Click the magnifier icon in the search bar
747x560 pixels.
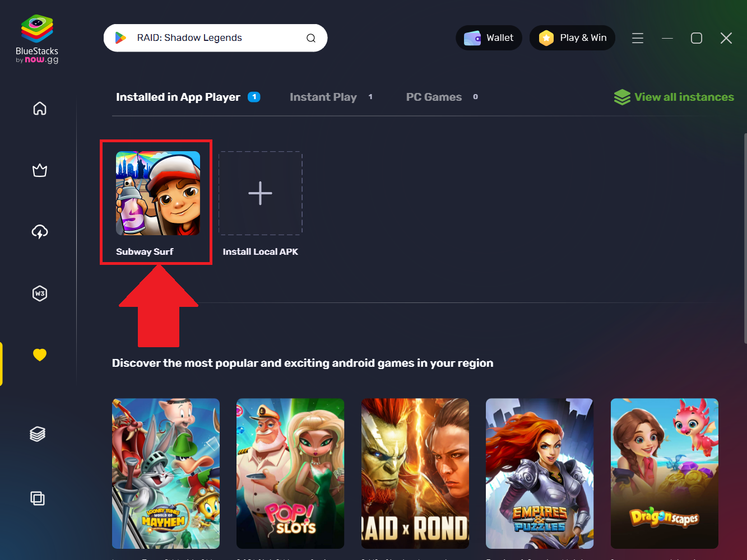311,38
